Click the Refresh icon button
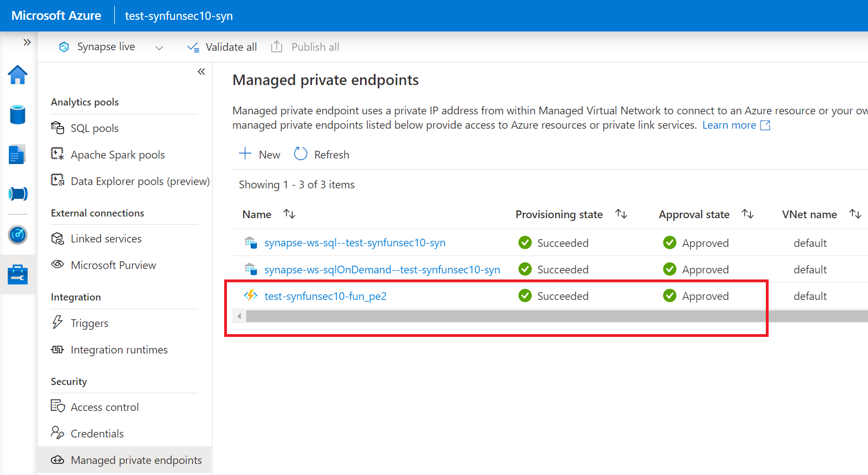Viewport: 868px width, 475px height. [x=300, y=154]
